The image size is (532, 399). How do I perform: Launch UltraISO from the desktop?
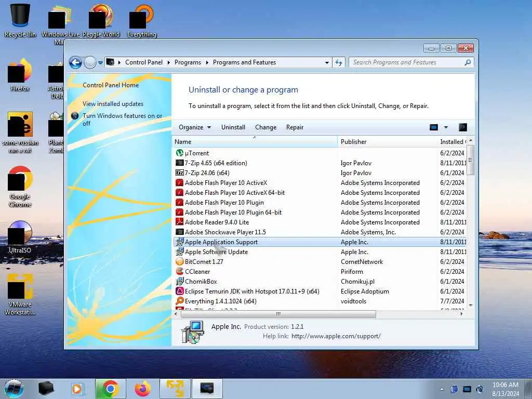[x=20, y=237]
